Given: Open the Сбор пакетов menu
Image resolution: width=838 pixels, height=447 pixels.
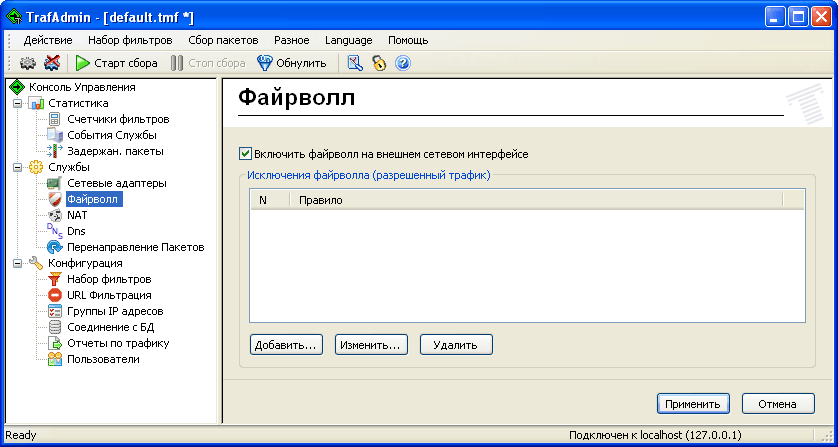Looking at the screenshot, I should pyautogui.click(x=223, y=40).
